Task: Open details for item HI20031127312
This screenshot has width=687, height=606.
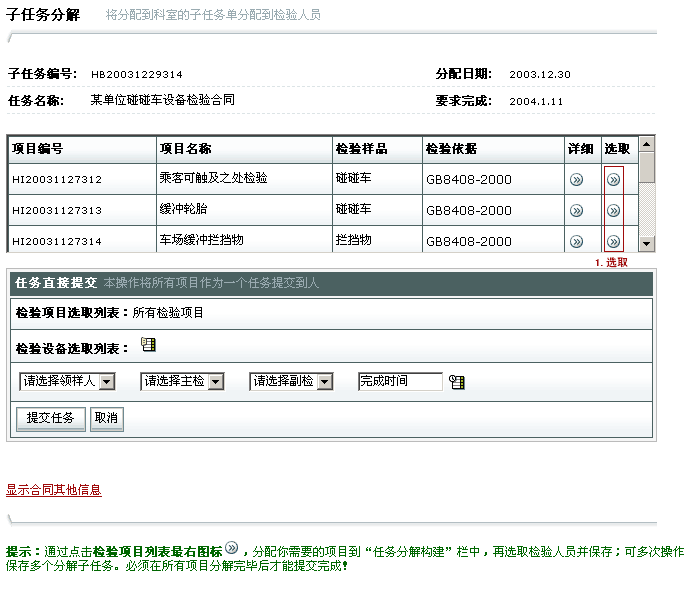Action: 576,180
